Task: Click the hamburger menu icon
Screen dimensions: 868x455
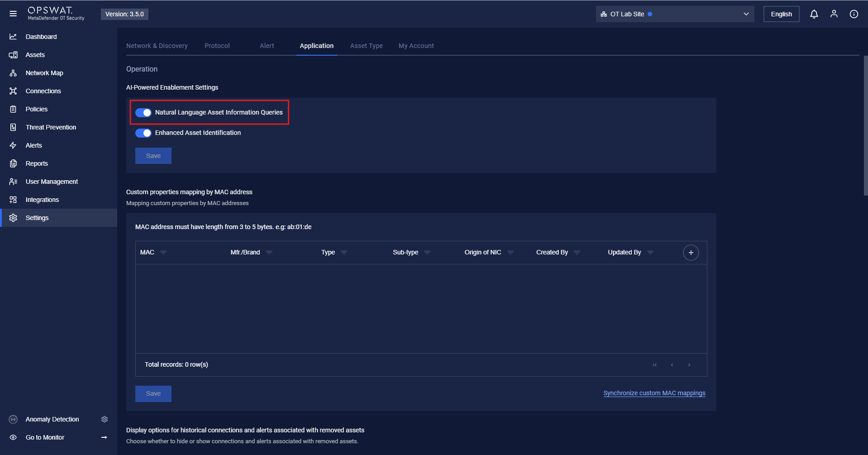Action: click(13, 14)
